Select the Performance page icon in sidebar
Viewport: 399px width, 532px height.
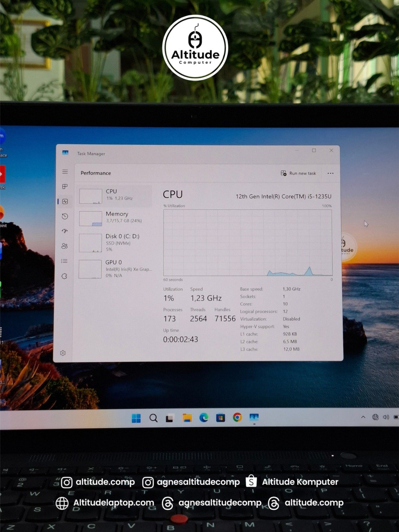[x=65, y=201]
